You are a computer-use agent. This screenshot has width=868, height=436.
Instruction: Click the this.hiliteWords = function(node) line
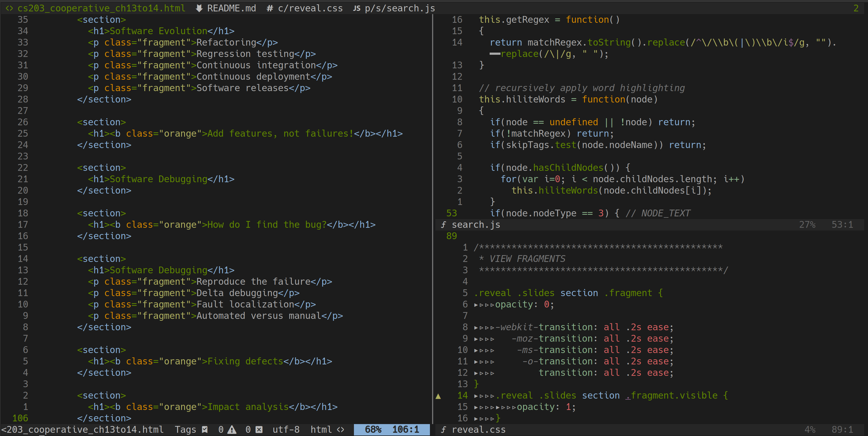coord(568,99)
